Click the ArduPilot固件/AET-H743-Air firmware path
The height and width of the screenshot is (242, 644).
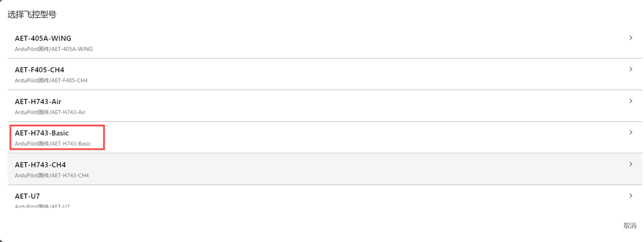(50, 112)
